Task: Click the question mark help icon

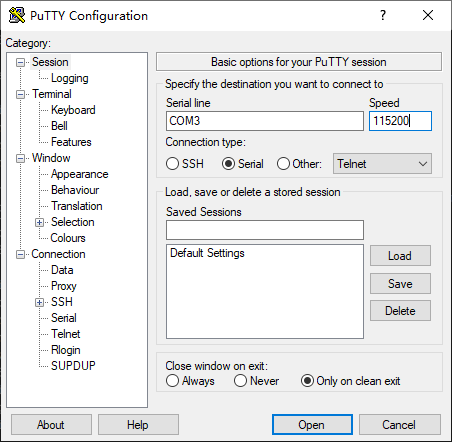Action: point(383,15)
